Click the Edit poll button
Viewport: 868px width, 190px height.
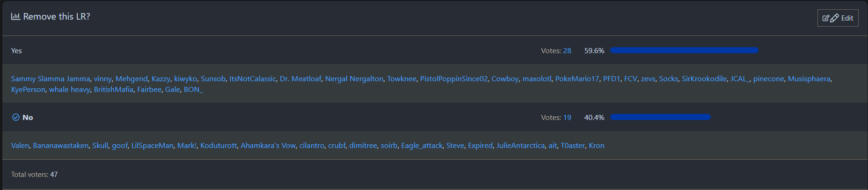click(x=838, y=18)
